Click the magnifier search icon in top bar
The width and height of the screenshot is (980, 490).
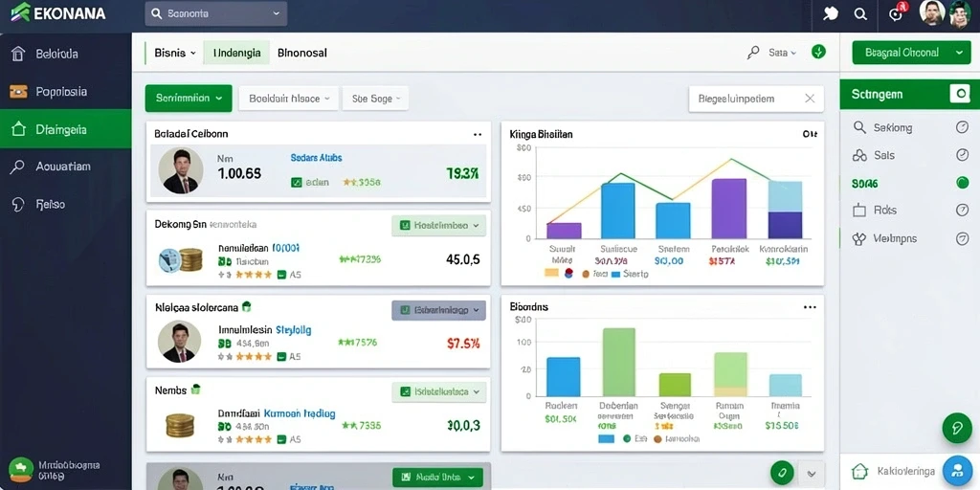860,13
